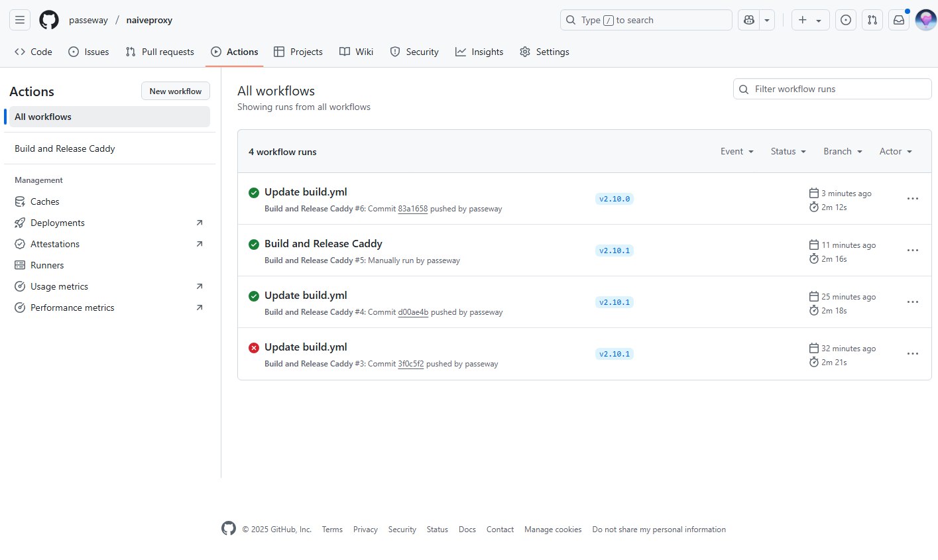Open commit 83a1658 link

coord(412,209)
